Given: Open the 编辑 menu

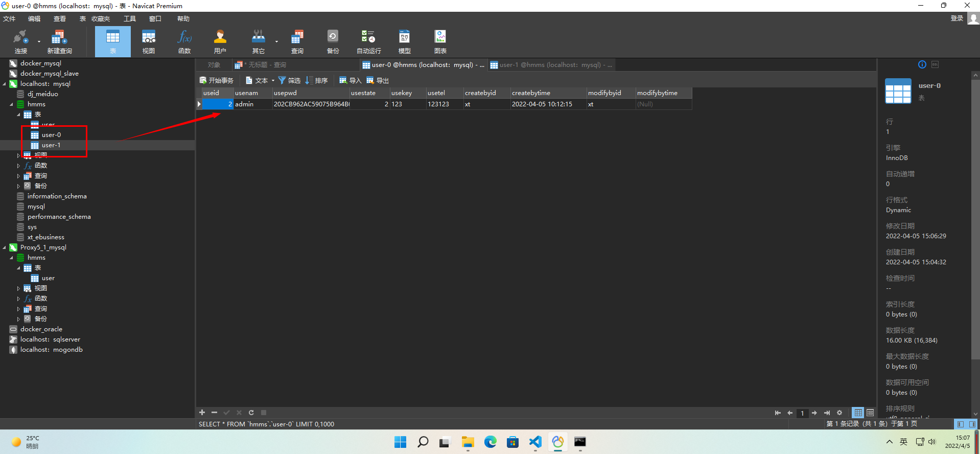Looking at the screenshot, I should [34, 18].
